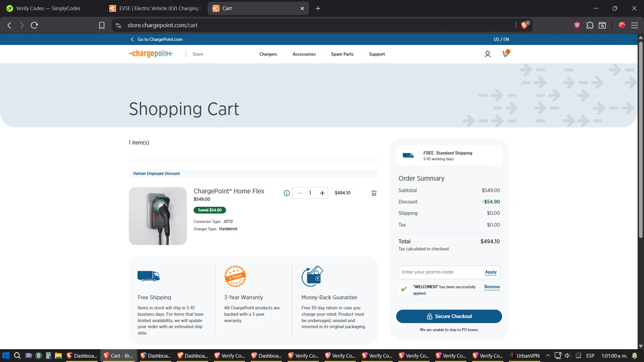The height and width of the screenshot is (362, 644).
Task: Remove the WELCOME10 promo code
Action: (492, 287)
